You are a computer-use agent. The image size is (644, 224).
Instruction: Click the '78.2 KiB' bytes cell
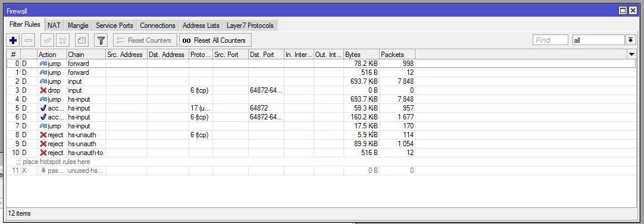click(x=361, y=64)
